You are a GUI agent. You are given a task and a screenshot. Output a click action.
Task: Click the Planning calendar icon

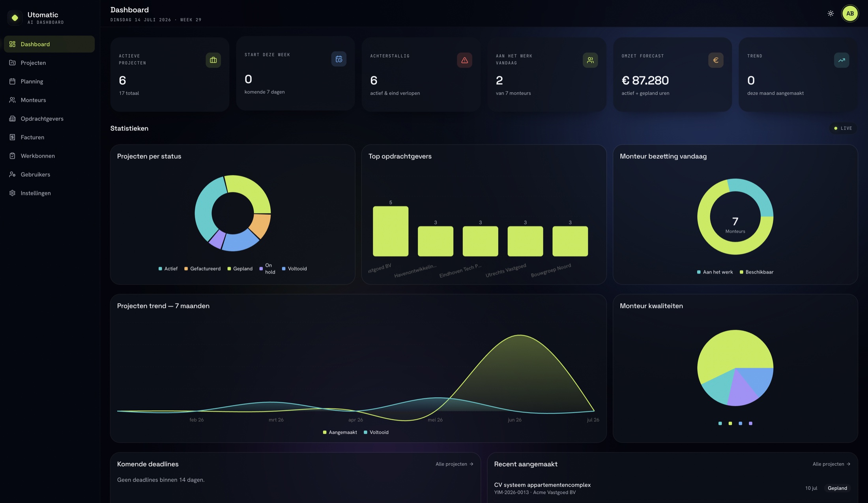pos(12,81)
